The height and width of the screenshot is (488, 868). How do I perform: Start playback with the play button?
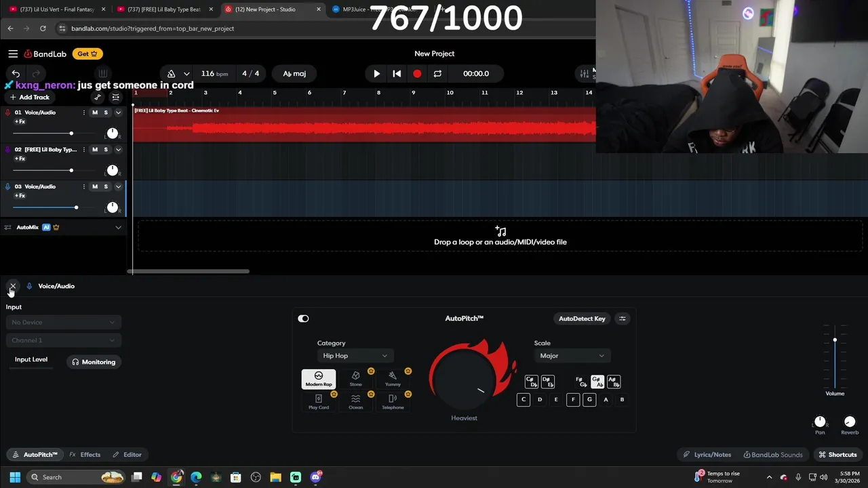click(x=376, y=73)
